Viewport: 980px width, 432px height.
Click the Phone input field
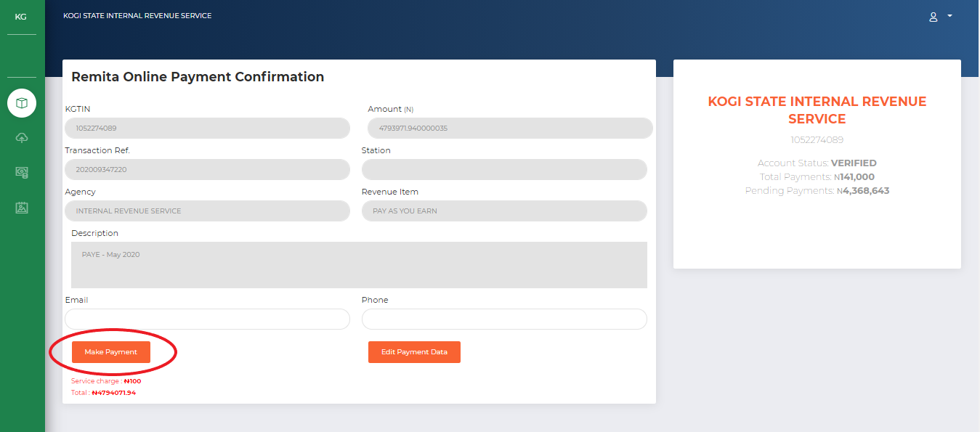coord(504,319)
